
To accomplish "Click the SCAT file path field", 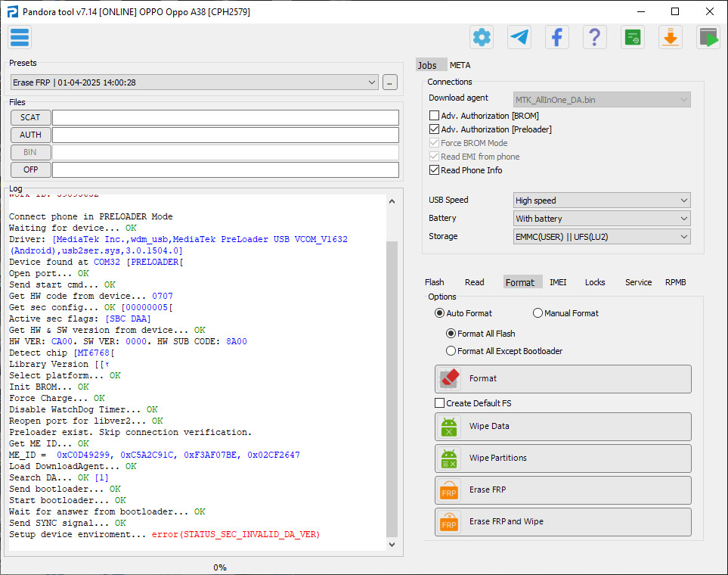I will click(x=225, y=117).
